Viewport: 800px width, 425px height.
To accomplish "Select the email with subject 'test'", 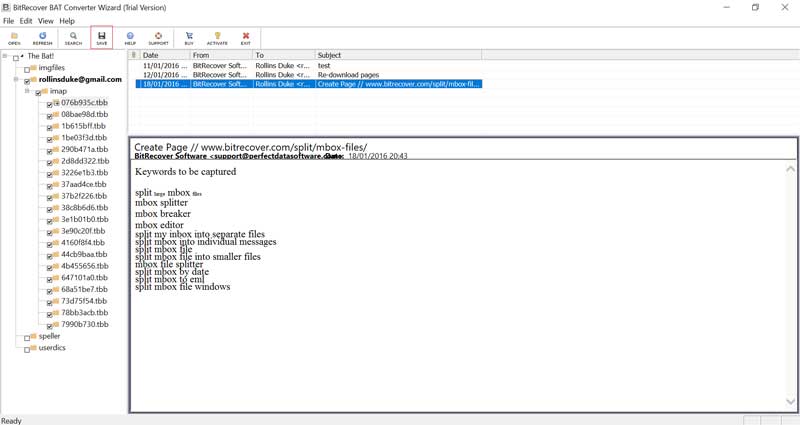I will (309, 66).
